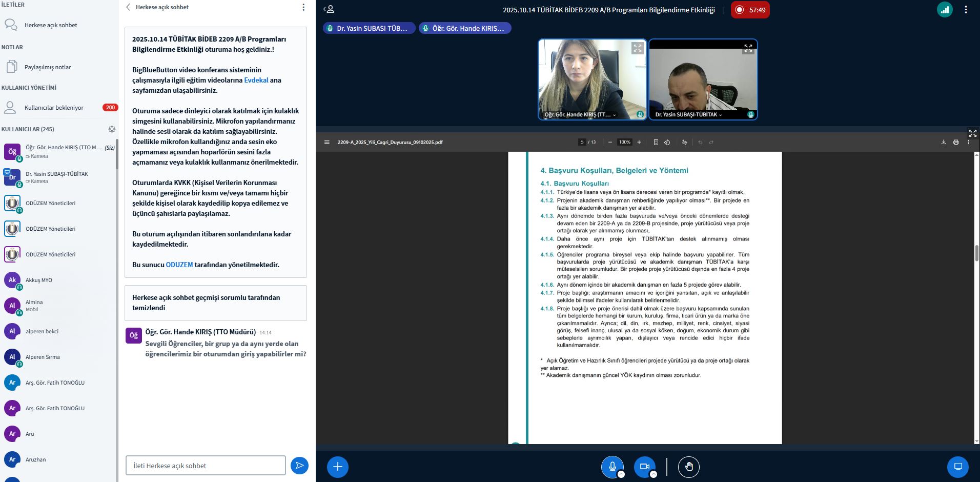Open Kullanıcılar bekleniyor waiting list
The image size is (980, 482).
(x=54, y=108)
